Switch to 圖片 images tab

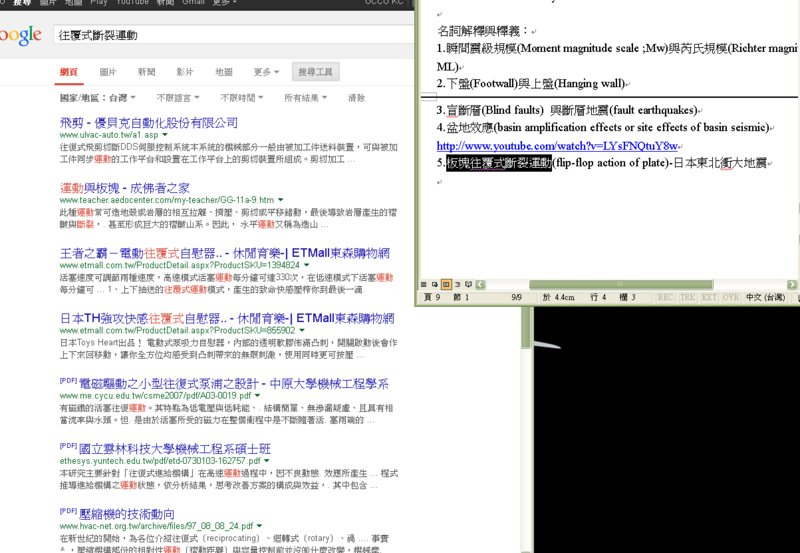107,72
